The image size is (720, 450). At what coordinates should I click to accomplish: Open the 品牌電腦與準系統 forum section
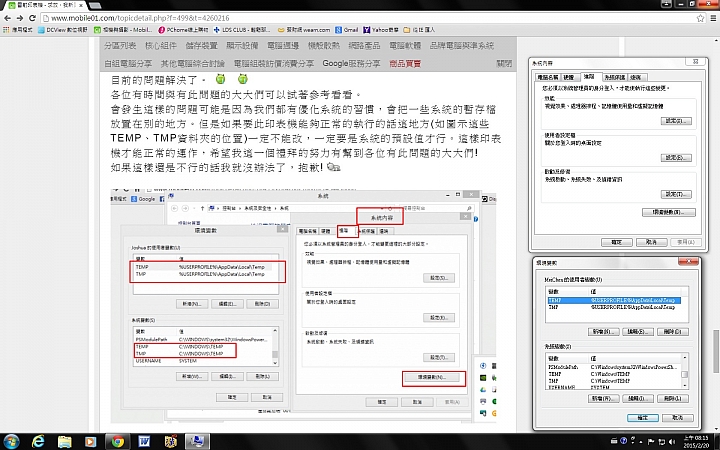coord(461,45)
